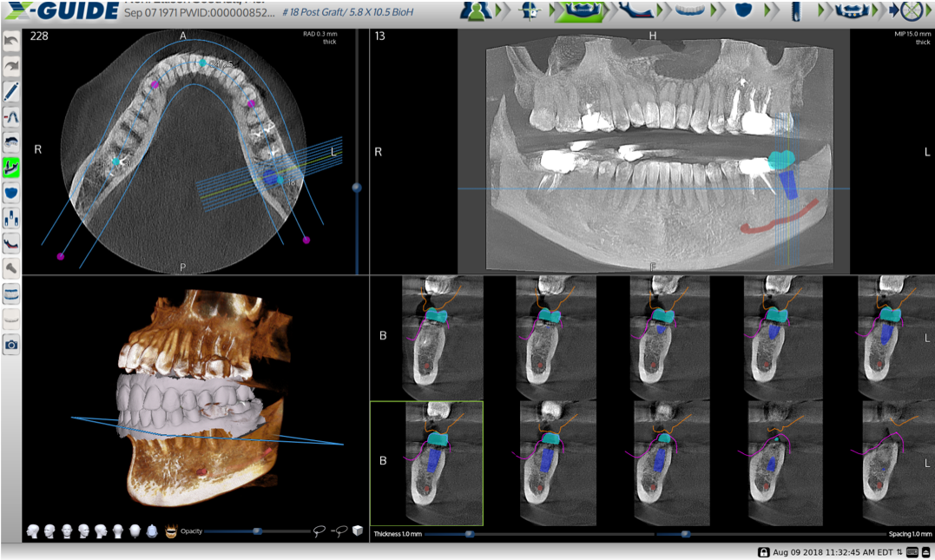The width and height of the screenshot is (935, 560).
Task: Click the Undo arrow in left toolbar
Action: [11, 42]
